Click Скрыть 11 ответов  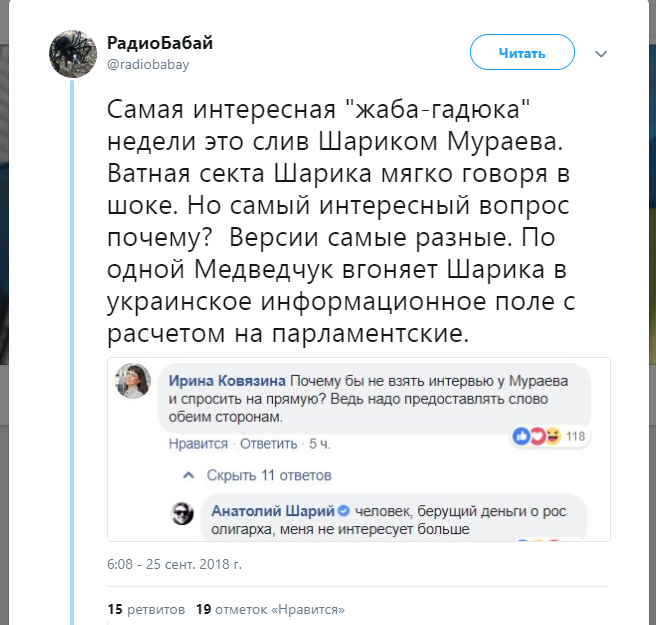pos(268,475)
